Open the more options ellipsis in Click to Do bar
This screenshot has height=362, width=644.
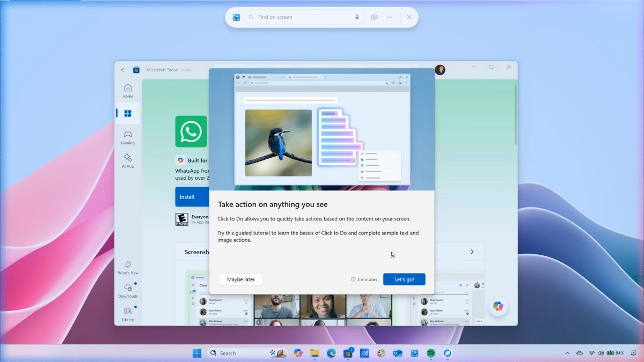[x=390, y=17]
